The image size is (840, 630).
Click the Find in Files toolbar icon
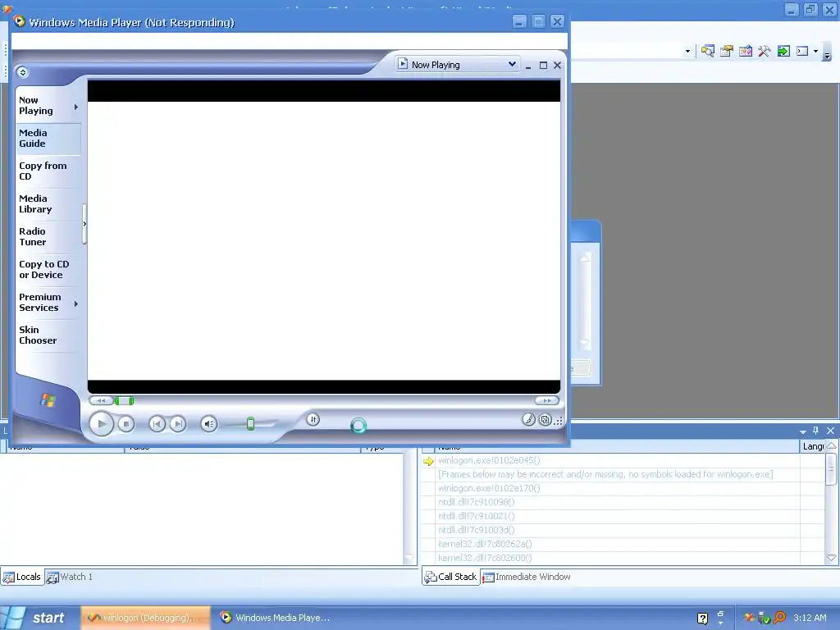pyautogui.click(x=708, y=51)
